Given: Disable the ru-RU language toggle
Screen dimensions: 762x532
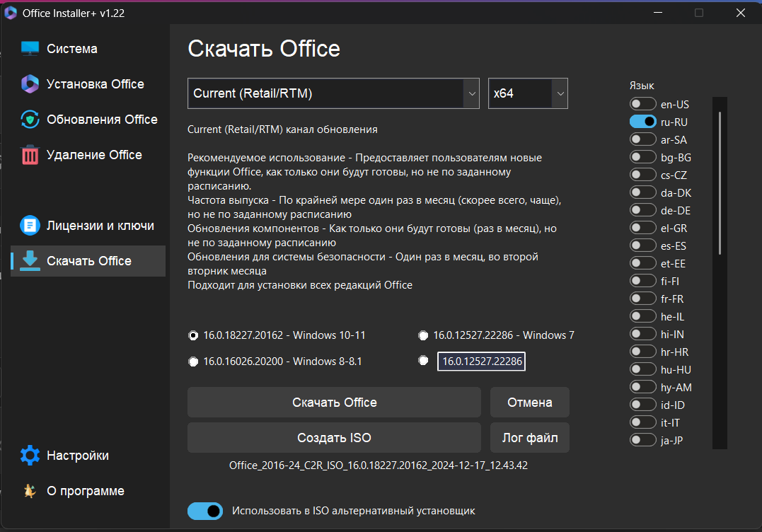Looking at the screenshot, I should coord(643,122).
